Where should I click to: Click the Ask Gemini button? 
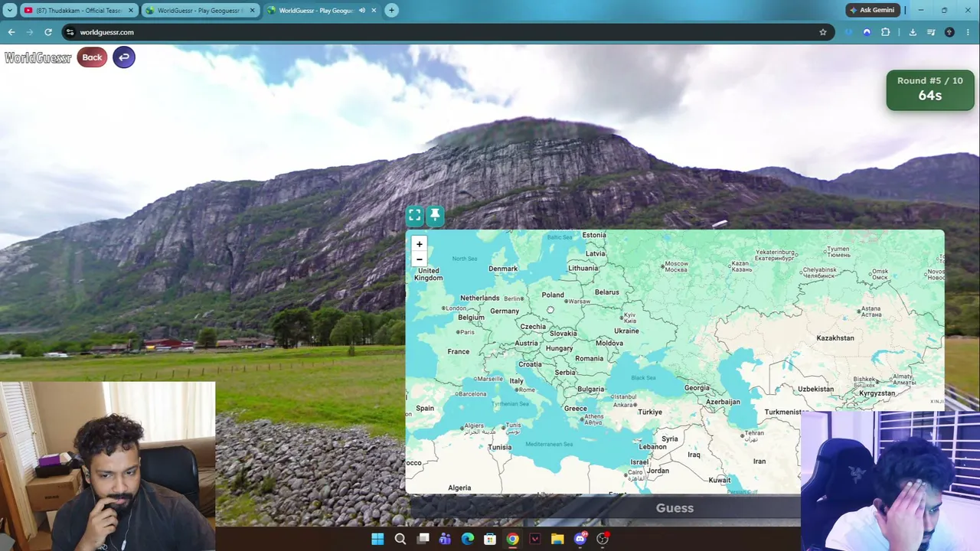pyautogui.click(x=872, y=10)
